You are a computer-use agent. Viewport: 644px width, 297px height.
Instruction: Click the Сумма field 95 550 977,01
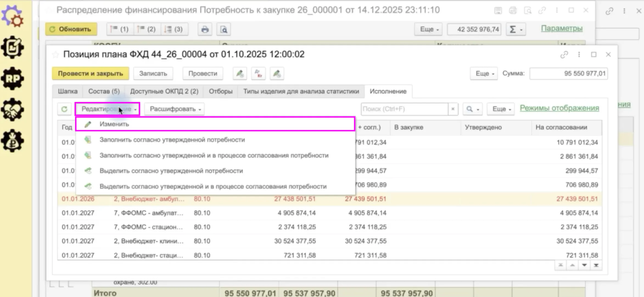pyautogui.click(x=569, y=74)
